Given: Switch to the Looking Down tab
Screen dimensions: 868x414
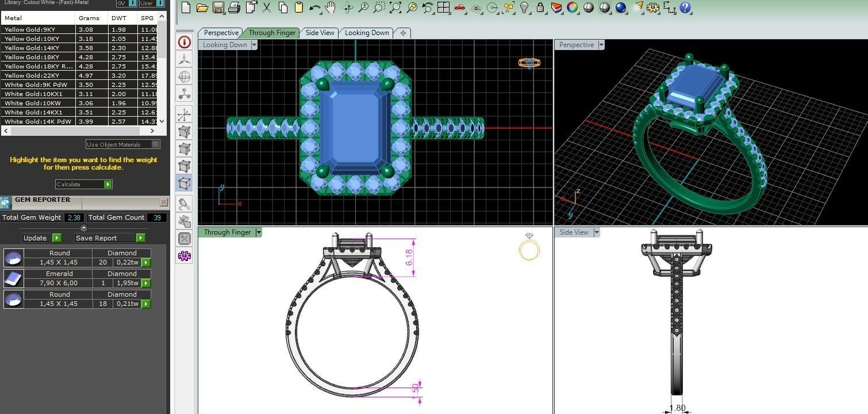Looking at the screenshot, I should coord(367,33).
